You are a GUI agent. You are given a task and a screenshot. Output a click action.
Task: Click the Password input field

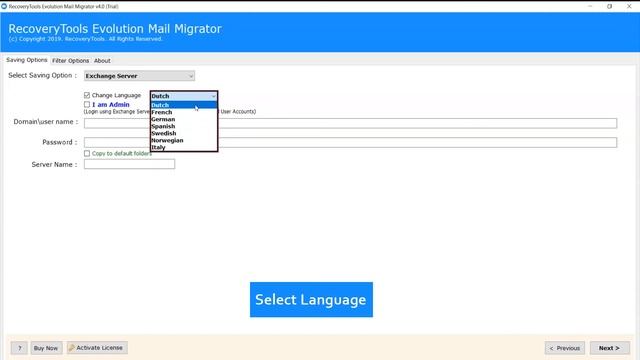350,142
